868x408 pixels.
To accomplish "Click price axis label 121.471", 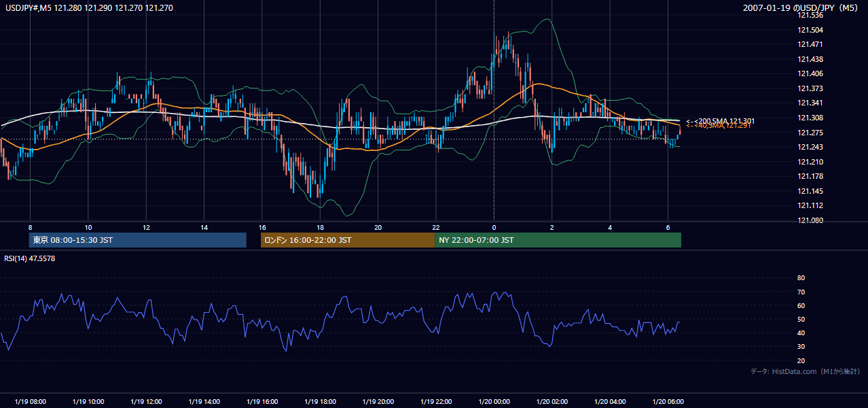I will (x=811, y=44).
